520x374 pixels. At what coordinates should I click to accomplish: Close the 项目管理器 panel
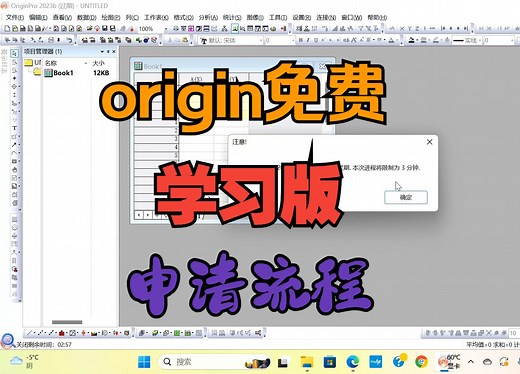click(114, 52)
